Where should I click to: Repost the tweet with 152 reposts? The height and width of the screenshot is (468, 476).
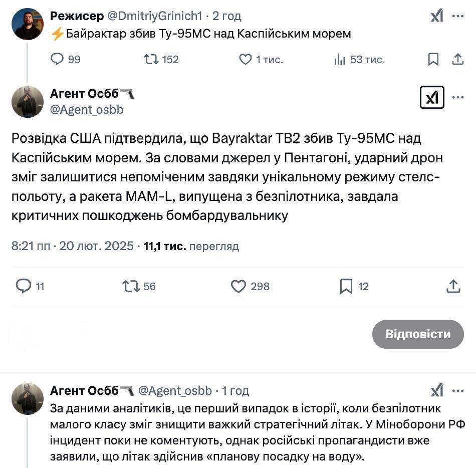click(151, 59)
